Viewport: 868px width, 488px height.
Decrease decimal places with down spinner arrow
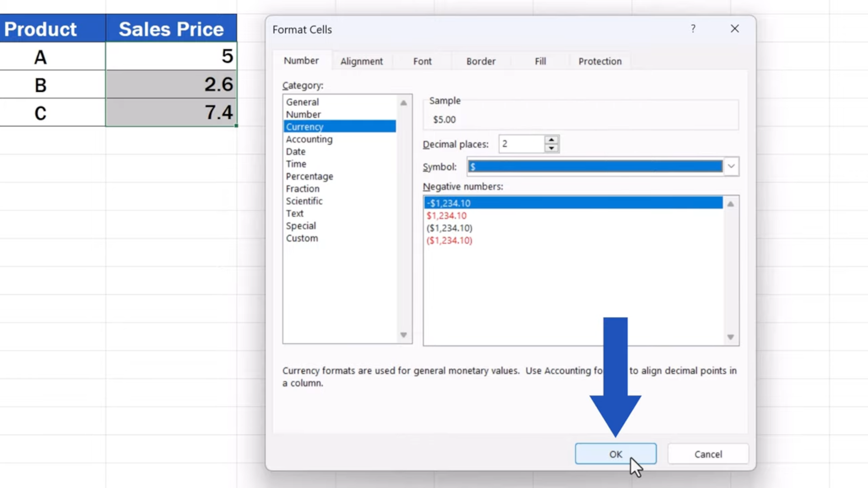(551, 148)
